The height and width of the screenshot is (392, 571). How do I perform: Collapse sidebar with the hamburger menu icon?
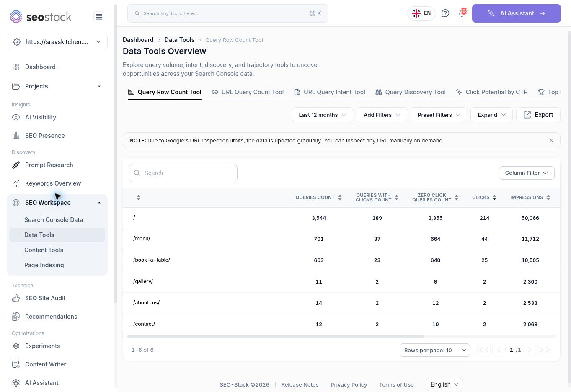coord(99,17)
